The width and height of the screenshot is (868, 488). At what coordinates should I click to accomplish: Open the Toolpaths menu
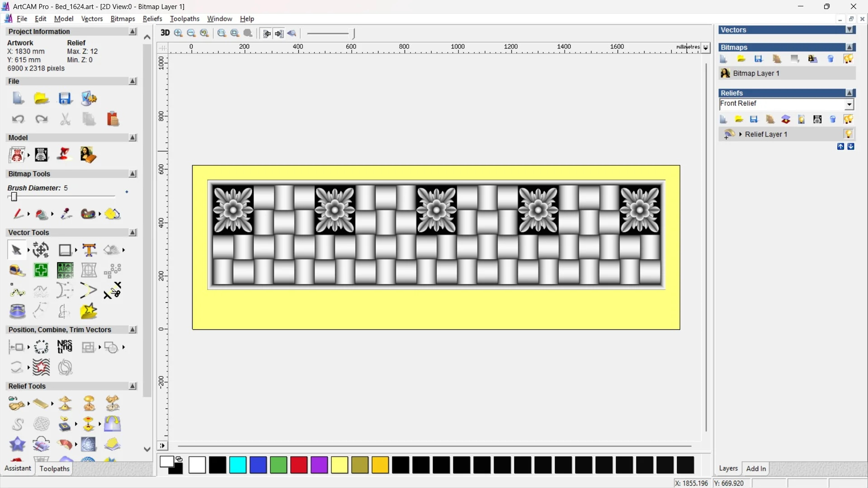click(x=184, y=19)
